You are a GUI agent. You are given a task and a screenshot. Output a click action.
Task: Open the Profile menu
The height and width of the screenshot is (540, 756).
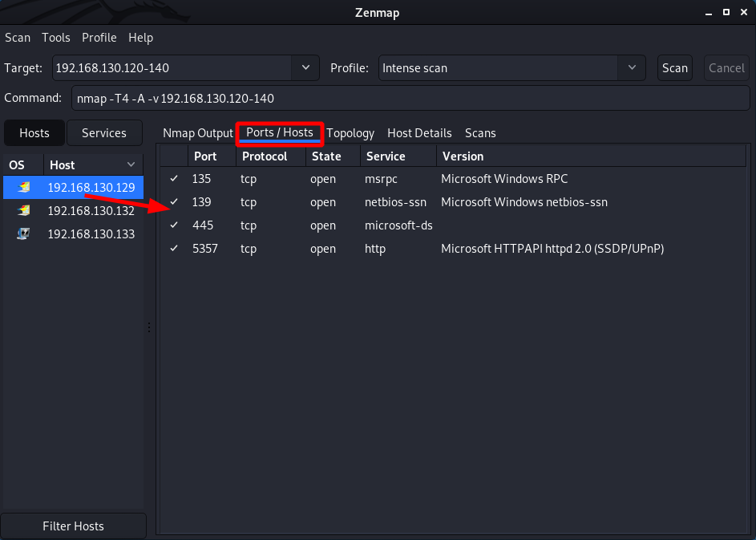[x=99, y=38]
